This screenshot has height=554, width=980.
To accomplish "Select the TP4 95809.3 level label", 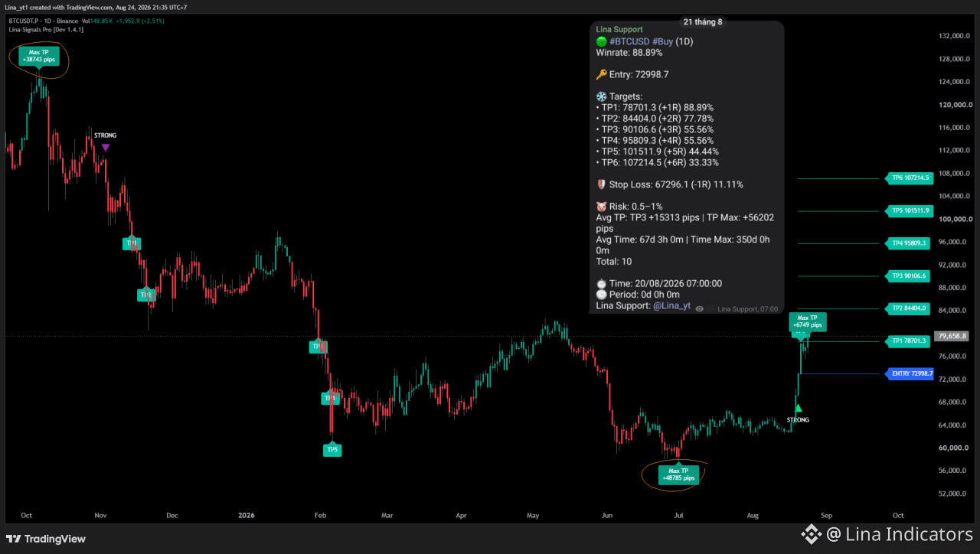I will pyautogui.click(x=907, y=243).
